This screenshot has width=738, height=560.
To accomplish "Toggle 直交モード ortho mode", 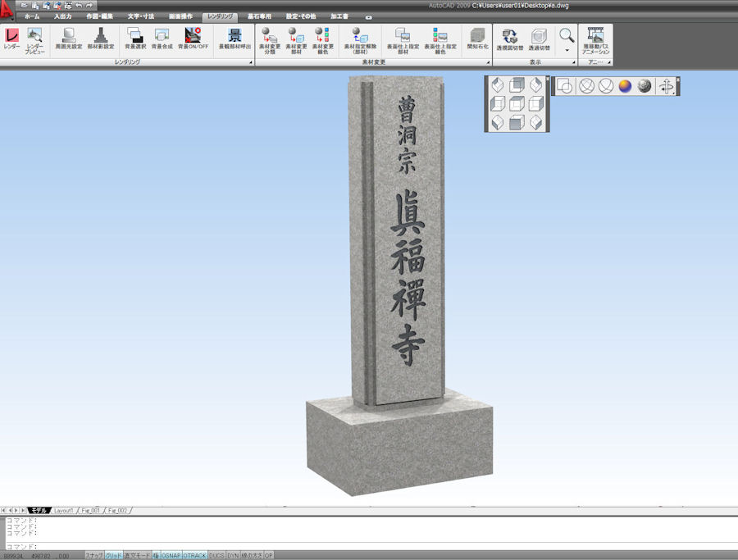I will (138, 556).
